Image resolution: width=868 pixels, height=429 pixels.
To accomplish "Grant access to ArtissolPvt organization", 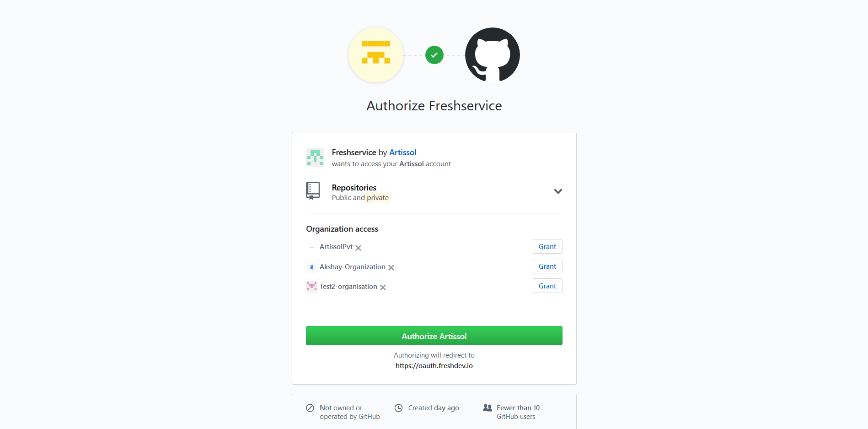I will tap(547, 246).
